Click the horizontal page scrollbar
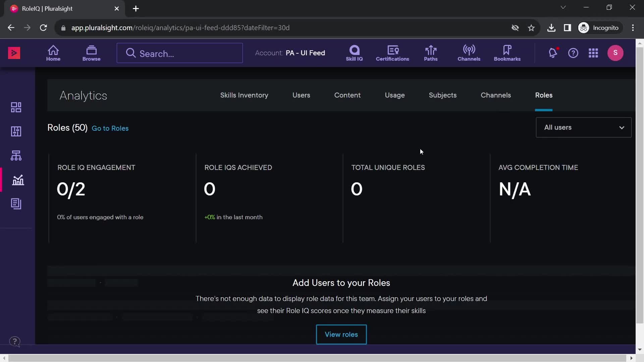The image size is (644, 362). (x=317, y=358)
